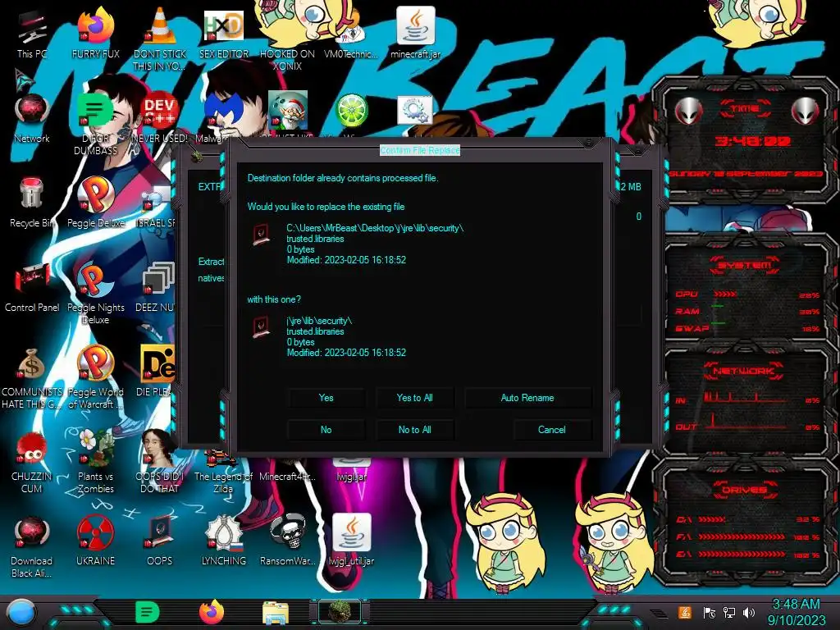Launch Peggle Deluxe shortcut
Viewport: 840px width, 630px height.
click(95, 203)
